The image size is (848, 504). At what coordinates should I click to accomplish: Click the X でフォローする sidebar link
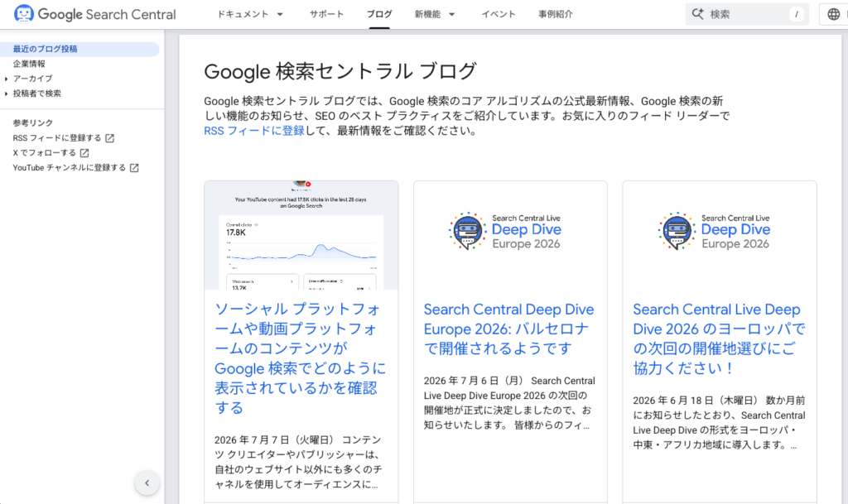[x=45, y=153]
